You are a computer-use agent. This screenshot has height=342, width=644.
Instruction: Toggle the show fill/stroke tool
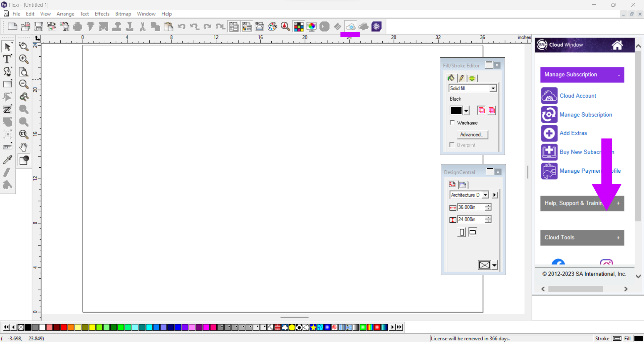coord(24,160)
